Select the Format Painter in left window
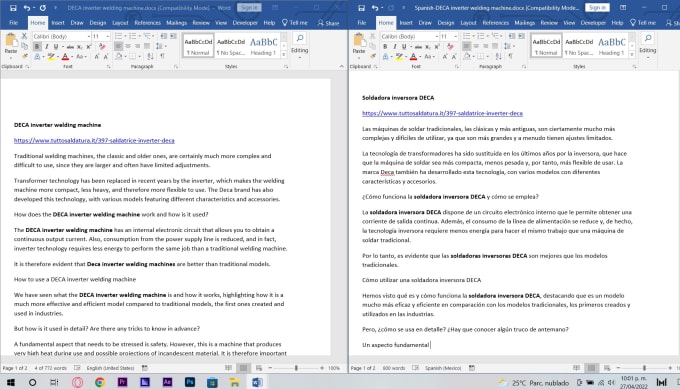This screenshot has width=680, height=389. click(x=24, y=56)
